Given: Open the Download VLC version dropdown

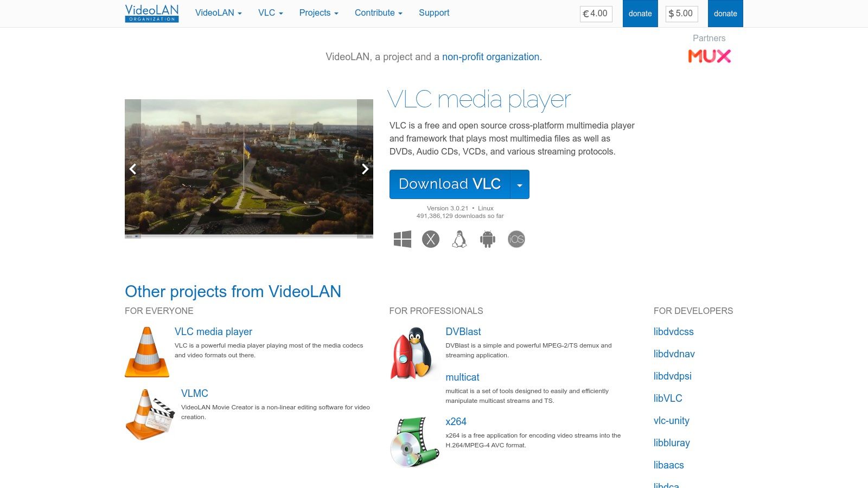Looking at the screenshot, I should (x=519, y=184).
